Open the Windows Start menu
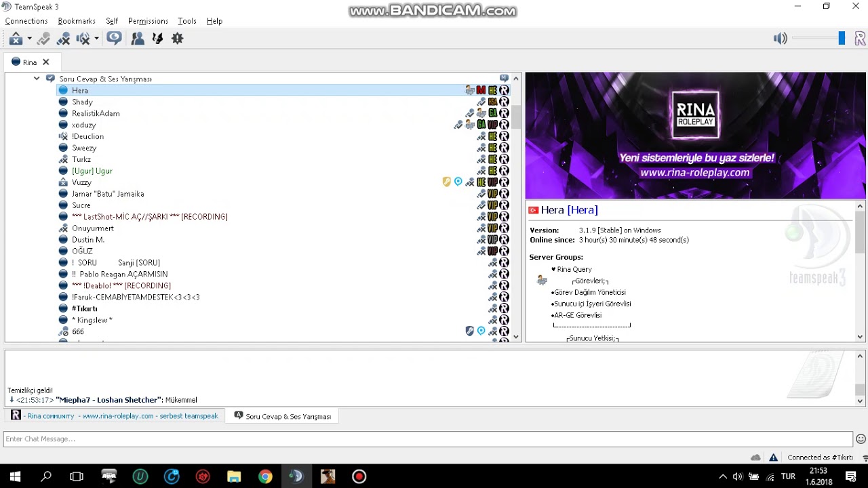The height and width of the screenshot is (488, 868). tap(15, 476)
